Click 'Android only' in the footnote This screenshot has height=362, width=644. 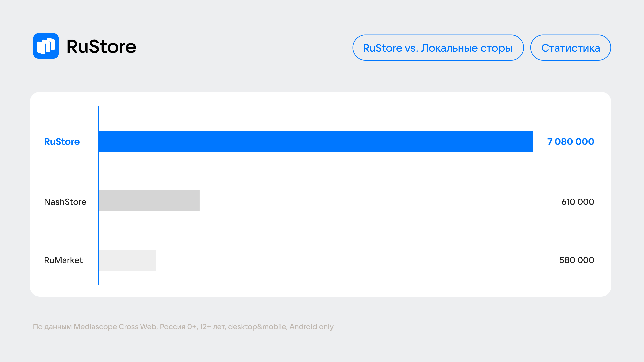coord(311,327)
